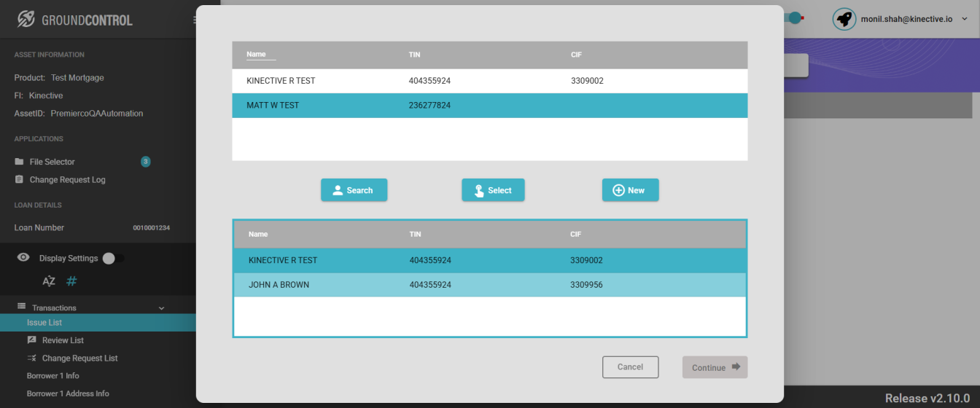Click TIN 236277824 cell
This screenshot has height=408, width=980.
pos(429,106)
